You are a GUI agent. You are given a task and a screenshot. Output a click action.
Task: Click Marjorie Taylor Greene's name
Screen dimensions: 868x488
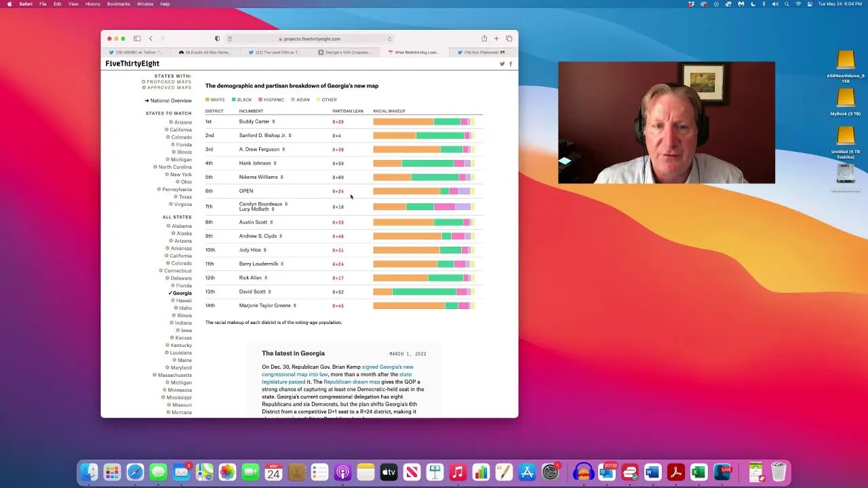point(265,306)
